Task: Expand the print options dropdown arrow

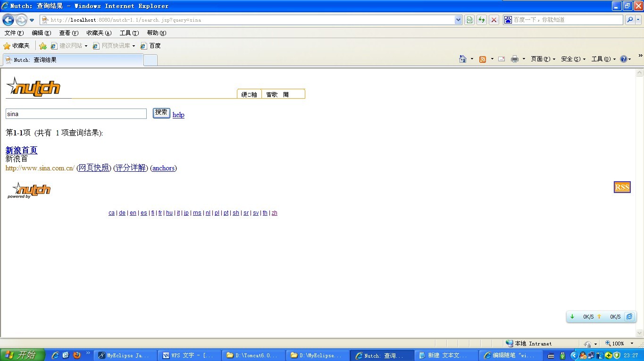Action: (524, 59)
